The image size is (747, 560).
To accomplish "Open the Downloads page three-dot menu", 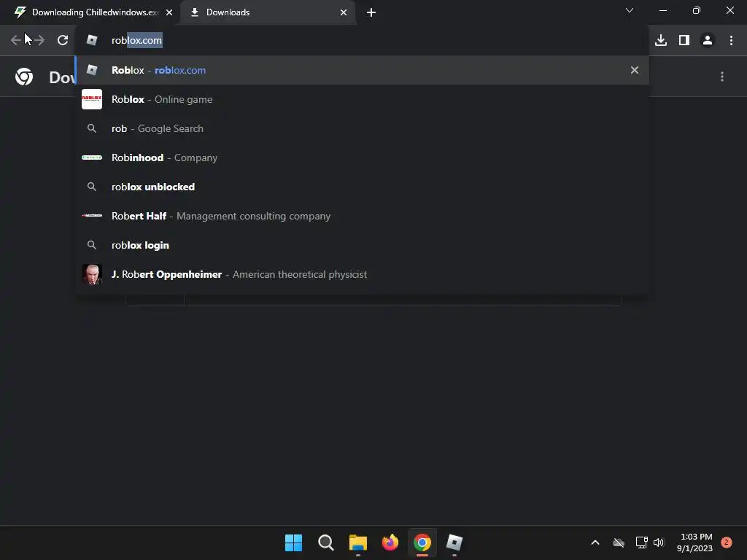I will [x=722, y=77].
